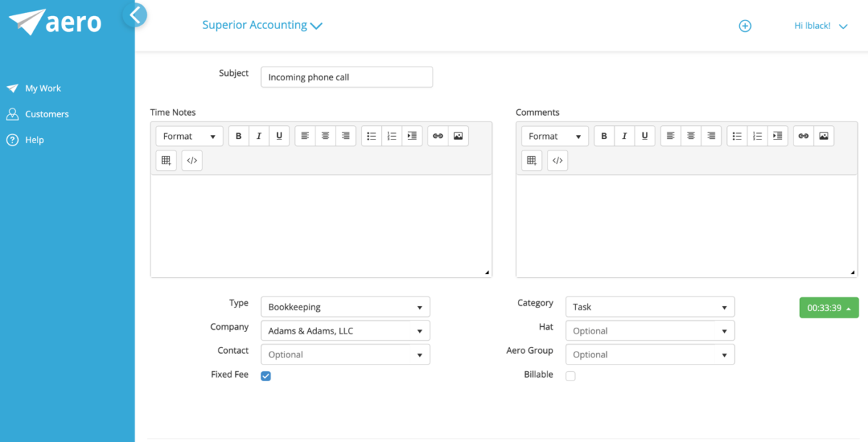Enable the Billable checkbox
Viewport: 868px width, 442px height.
pos(570,375)
